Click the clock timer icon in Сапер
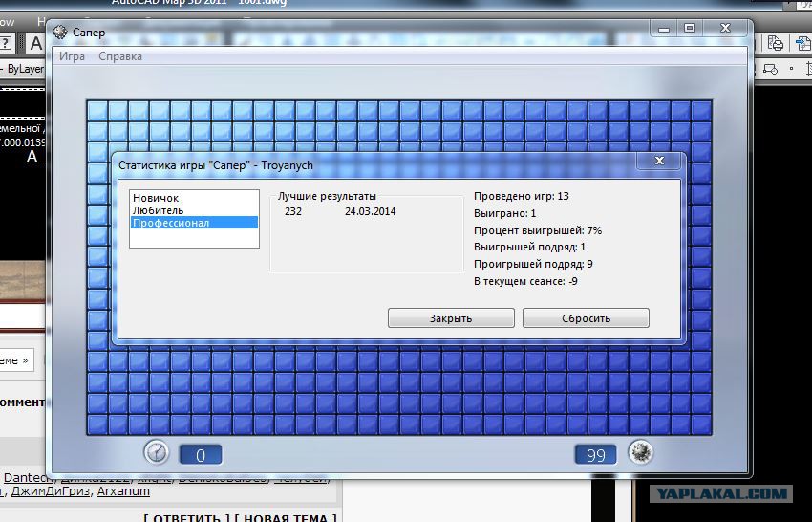This screenshot has width=812, height=522. (x=156, y=452)
